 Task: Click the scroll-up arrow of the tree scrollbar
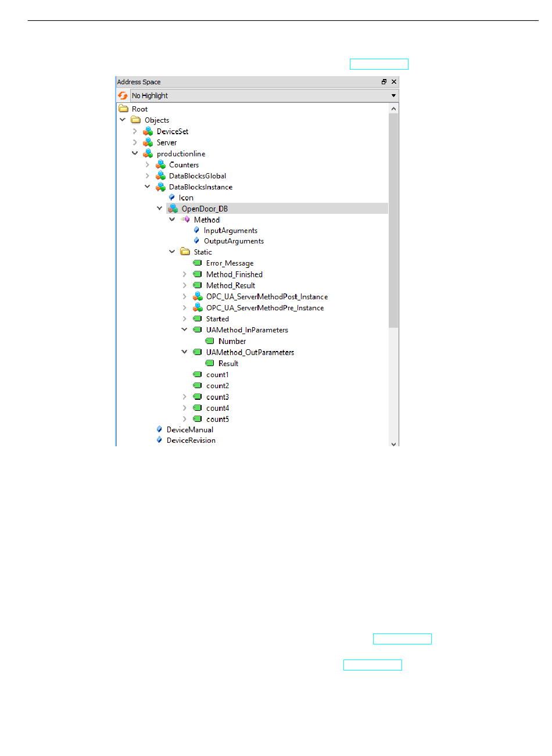393,109
